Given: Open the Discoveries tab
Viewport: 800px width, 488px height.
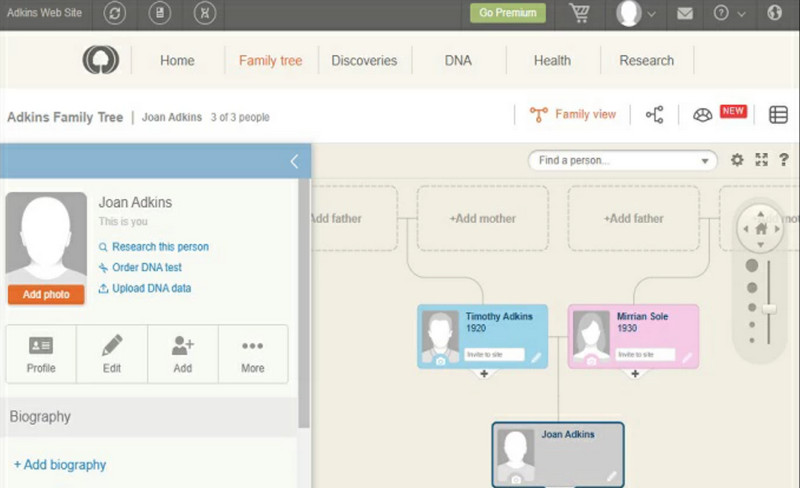Looking at the screenshot, I should [x=364, y=61].
